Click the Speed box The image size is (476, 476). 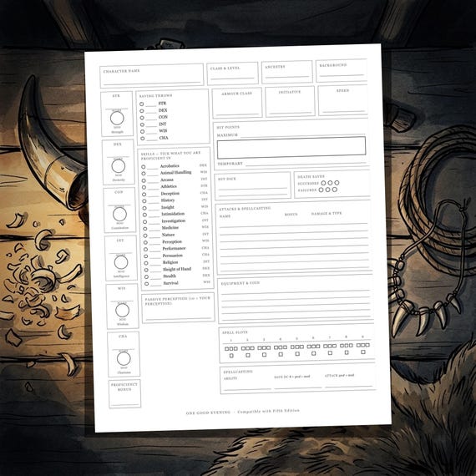(343, 100)
